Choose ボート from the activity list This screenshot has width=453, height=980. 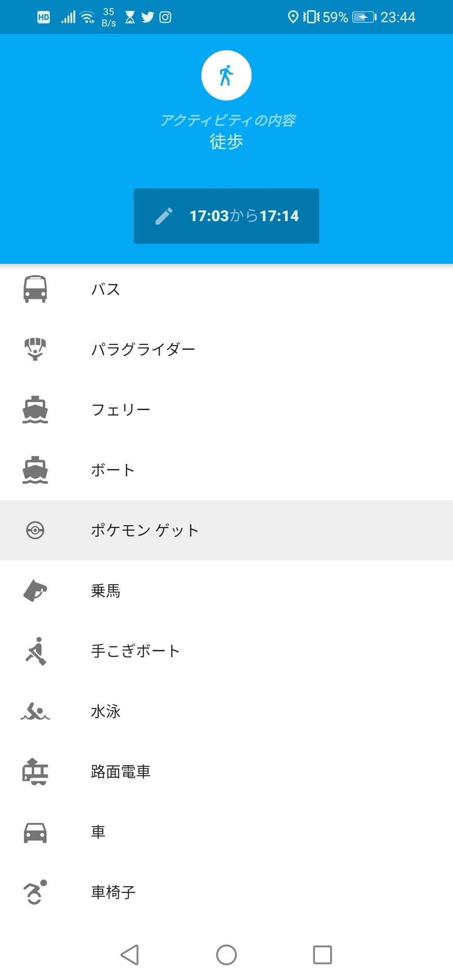[x=113, y=470]
